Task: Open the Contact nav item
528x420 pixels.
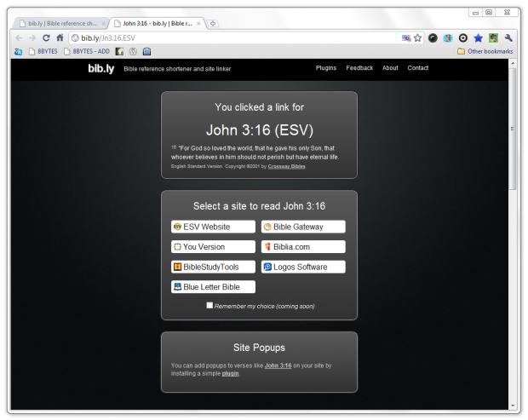Action: pos(418,68)
